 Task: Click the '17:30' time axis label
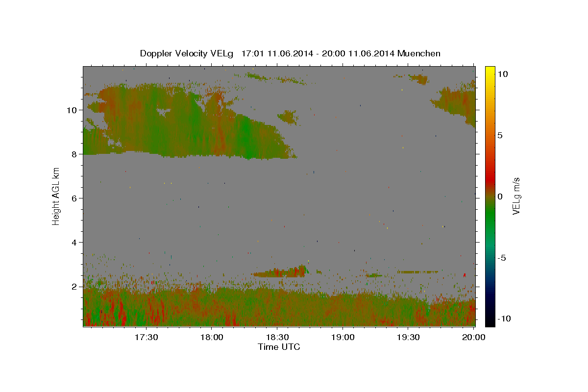[x=146, y=337]
